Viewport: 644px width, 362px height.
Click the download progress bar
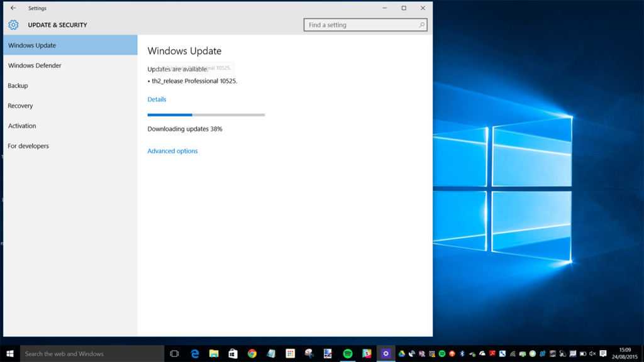click(x=206, y=115)
